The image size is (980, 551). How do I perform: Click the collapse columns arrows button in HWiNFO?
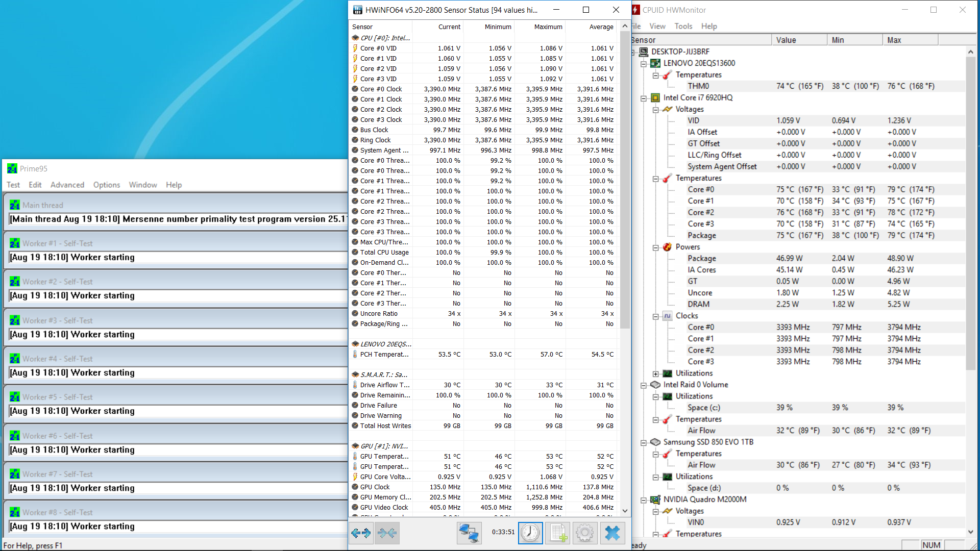point(387,533)
